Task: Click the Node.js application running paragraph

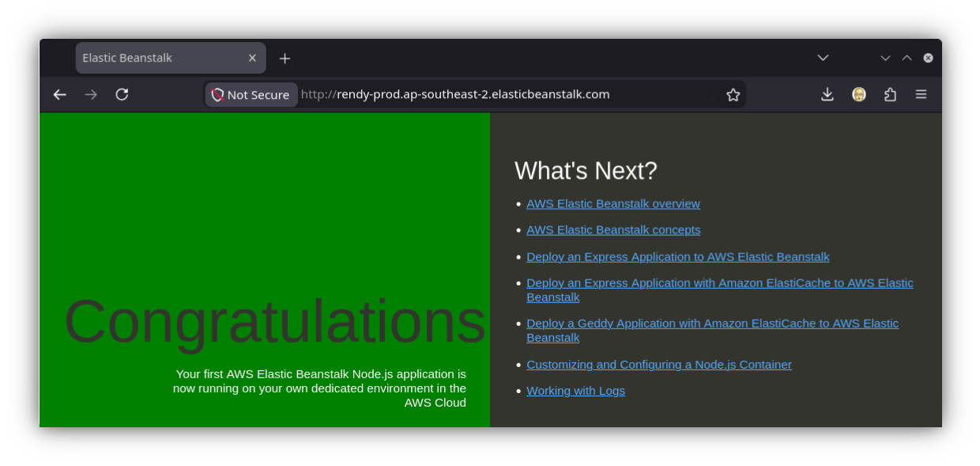Action: (319, 388)
